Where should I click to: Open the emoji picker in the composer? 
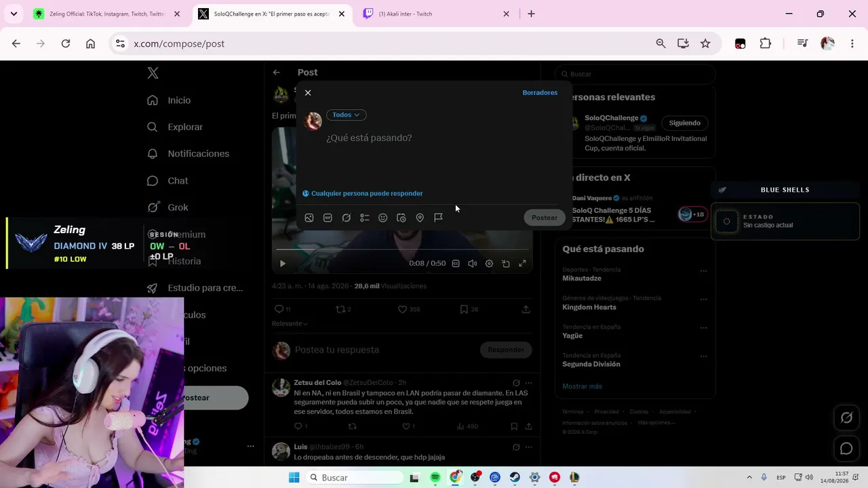(383, 218)
